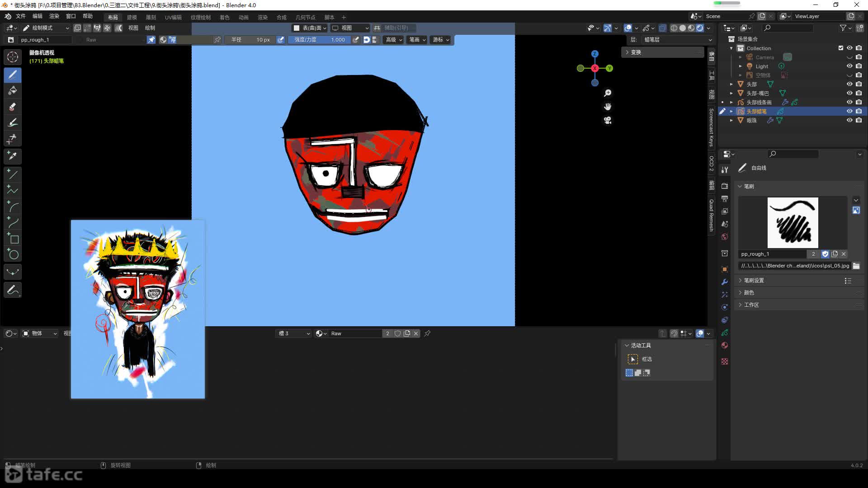Click the 半径 radius field

[250, 40]
